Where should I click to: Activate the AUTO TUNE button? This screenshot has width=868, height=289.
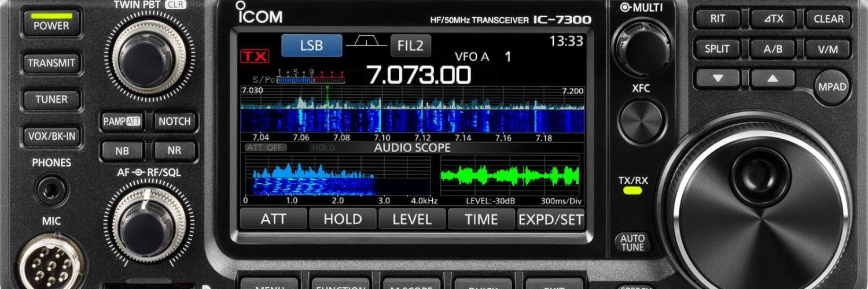pyautogui.click(x=632, y=242)
